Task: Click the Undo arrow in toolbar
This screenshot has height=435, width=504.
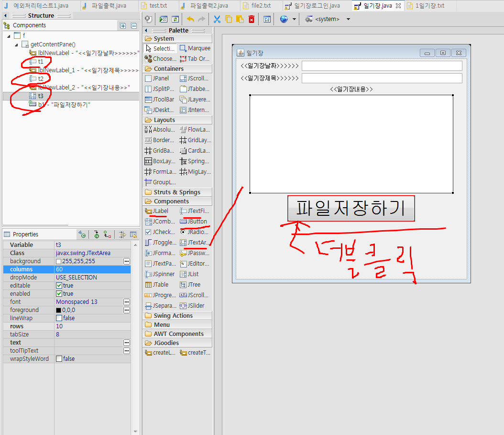Action: (190, 19)
